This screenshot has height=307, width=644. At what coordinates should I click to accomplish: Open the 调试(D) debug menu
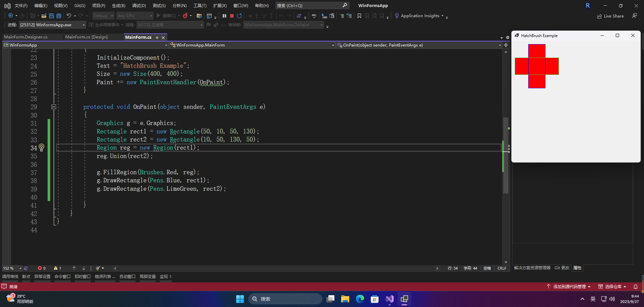pos(139,5)
